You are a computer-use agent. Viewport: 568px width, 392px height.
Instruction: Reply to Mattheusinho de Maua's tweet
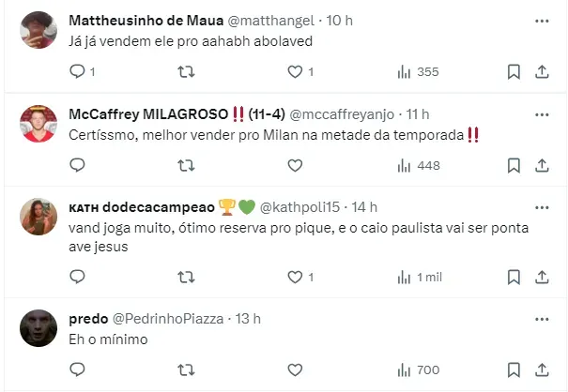pyautogui.click(x=78, y=71)
